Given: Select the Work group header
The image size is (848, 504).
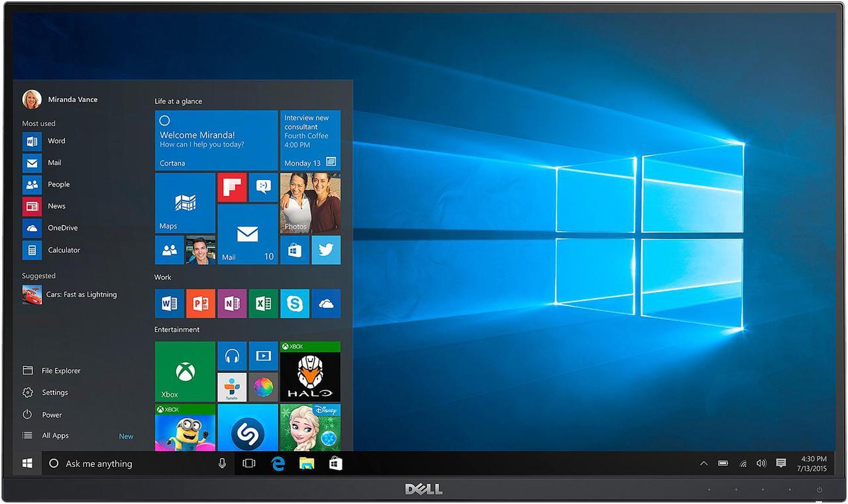Looking at the screenshot, I should [163, 277].
